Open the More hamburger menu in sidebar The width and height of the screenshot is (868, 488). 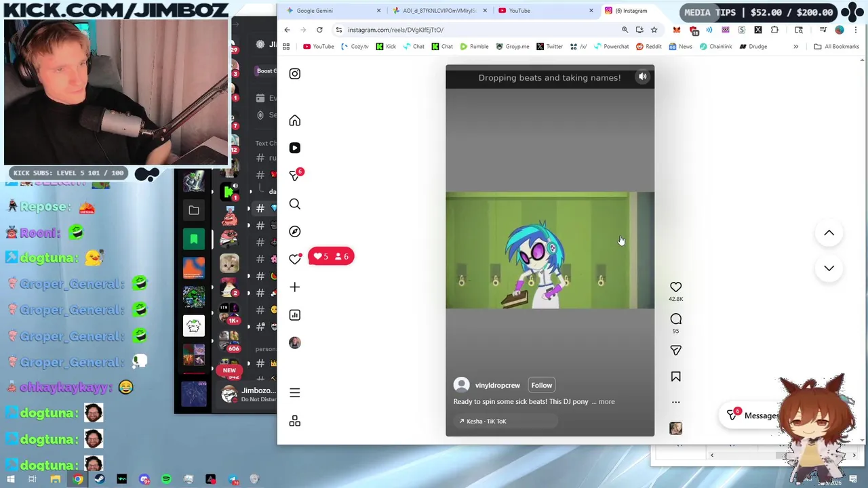(294, 393)
